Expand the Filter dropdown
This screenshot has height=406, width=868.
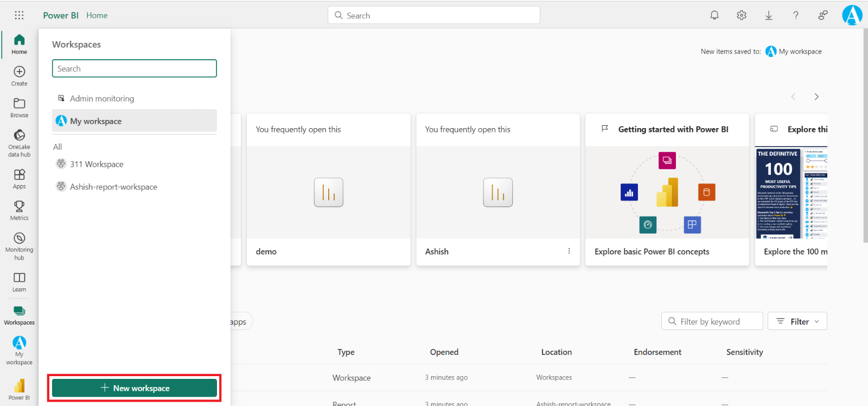pyautogui.click(x=797, y=321)
